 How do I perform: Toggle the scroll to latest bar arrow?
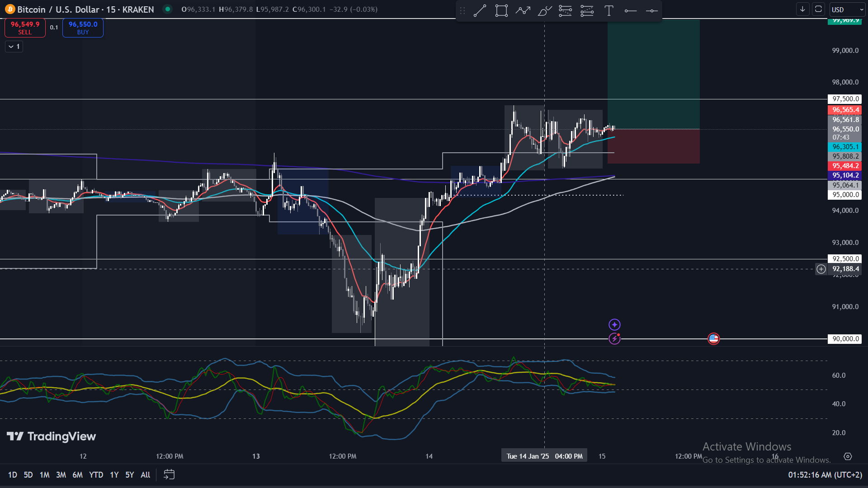click(802, 9)
